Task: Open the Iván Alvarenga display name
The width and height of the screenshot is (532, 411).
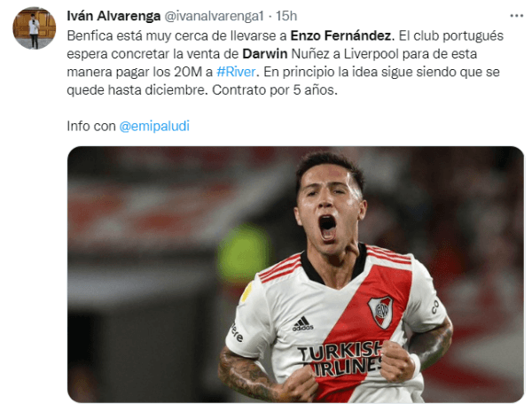Action: tap(113, 16)
